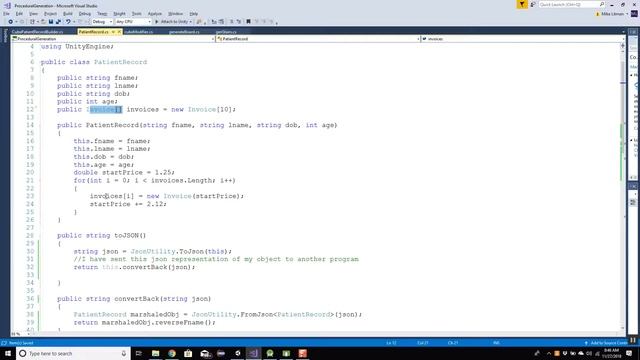Click 'toJSON()' method name on line 28

coord(130,236)
